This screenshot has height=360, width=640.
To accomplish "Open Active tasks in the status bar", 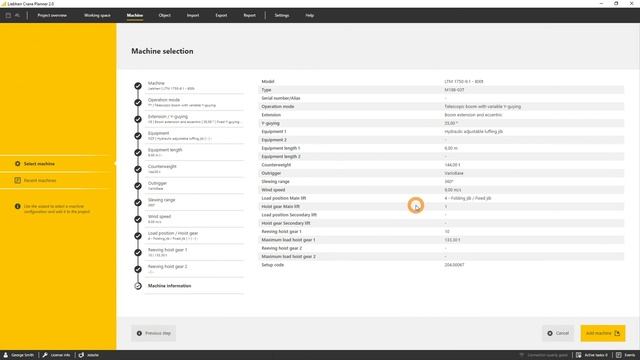I will pyautogui.click(x=592, y=355).
